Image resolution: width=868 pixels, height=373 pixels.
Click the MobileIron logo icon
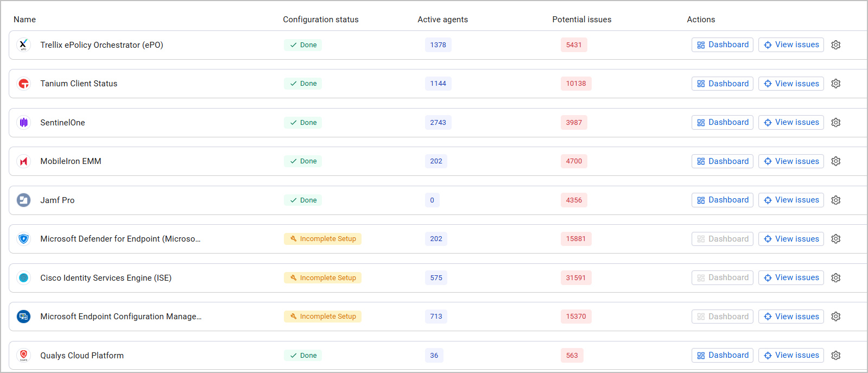[x=23, y=161]
